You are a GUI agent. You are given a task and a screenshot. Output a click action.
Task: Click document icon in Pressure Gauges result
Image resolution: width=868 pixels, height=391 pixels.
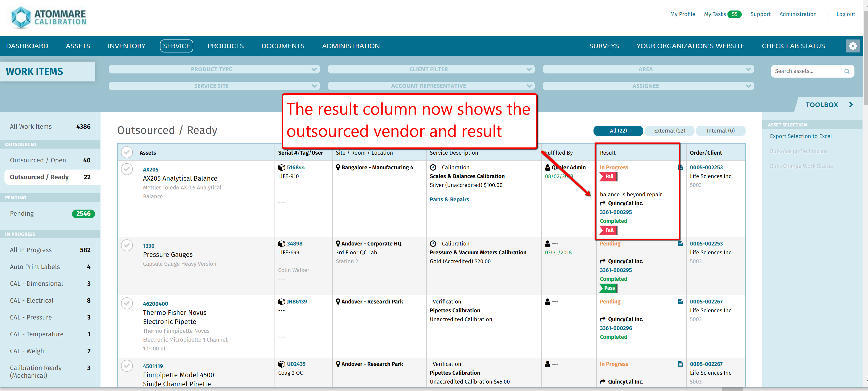pyautogui.click(x=680, y=244)
